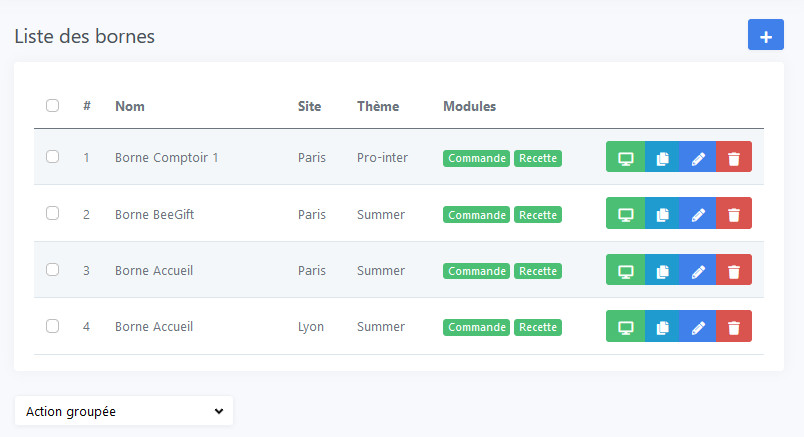Edit Borne Comptoir 1 with pencil icon
Screen dimensions: 804x437
[698, 157]
